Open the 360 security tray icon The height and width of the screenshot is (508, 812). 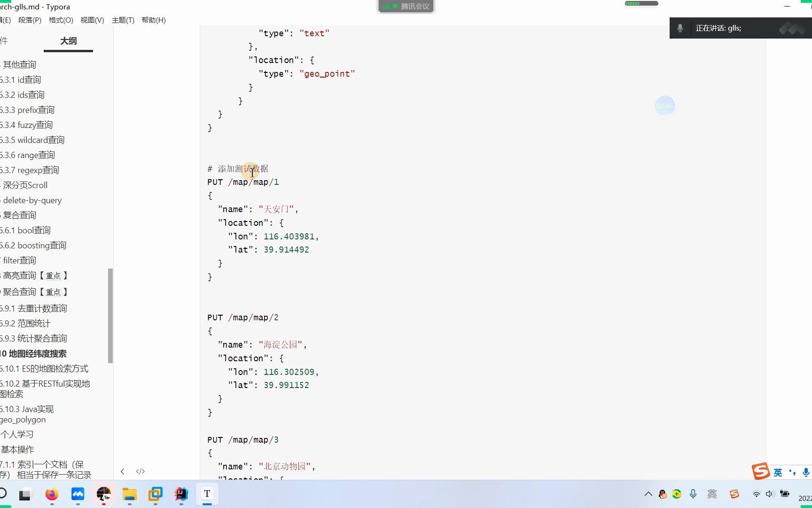pyautogui.click(x=677, y=494)
